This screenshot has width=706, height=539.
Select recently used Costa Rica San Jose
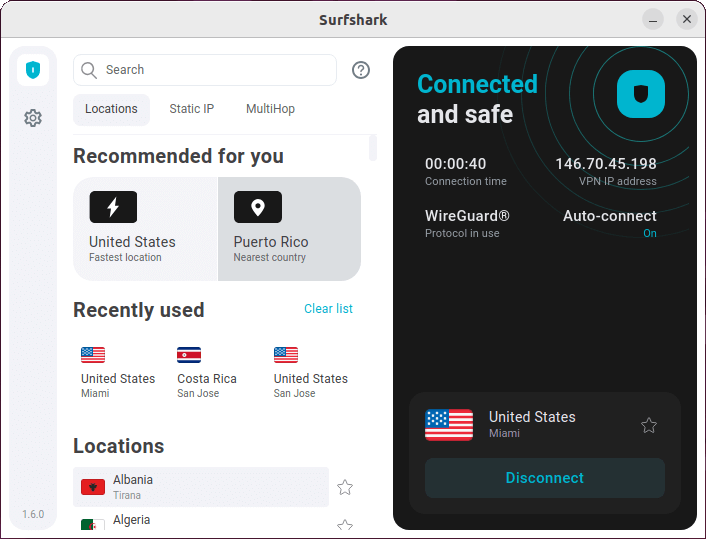(x=207, y=373)
